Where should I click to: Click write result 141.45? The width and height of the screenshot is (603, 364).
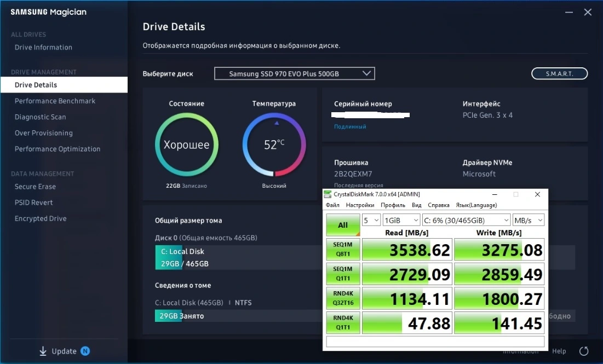499,323
